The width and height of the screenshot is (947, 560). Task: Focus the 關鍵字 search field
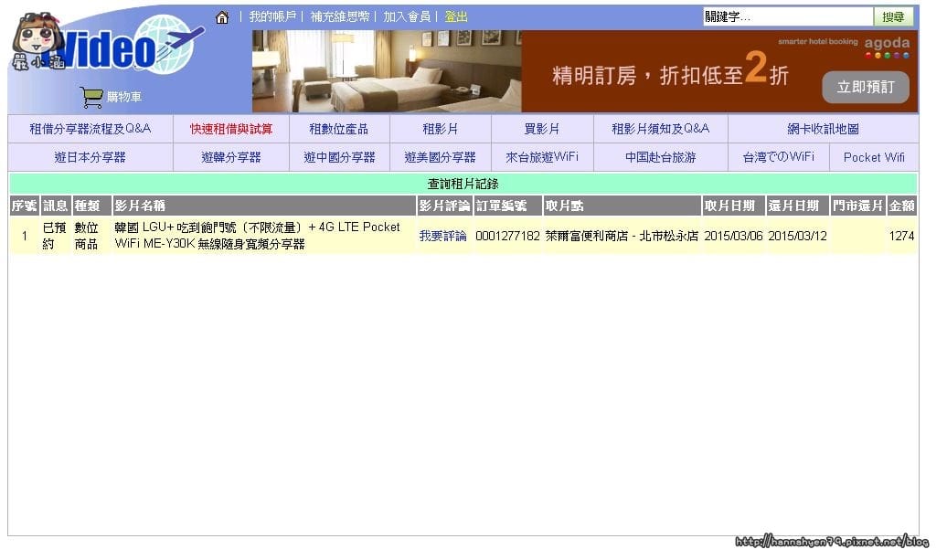click(788, 16)
